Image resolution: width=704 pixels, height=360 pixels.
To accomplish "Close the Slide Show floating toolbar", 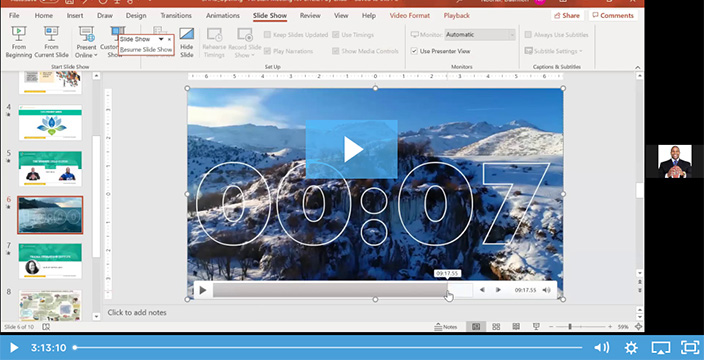I will [x=169, y=40].
